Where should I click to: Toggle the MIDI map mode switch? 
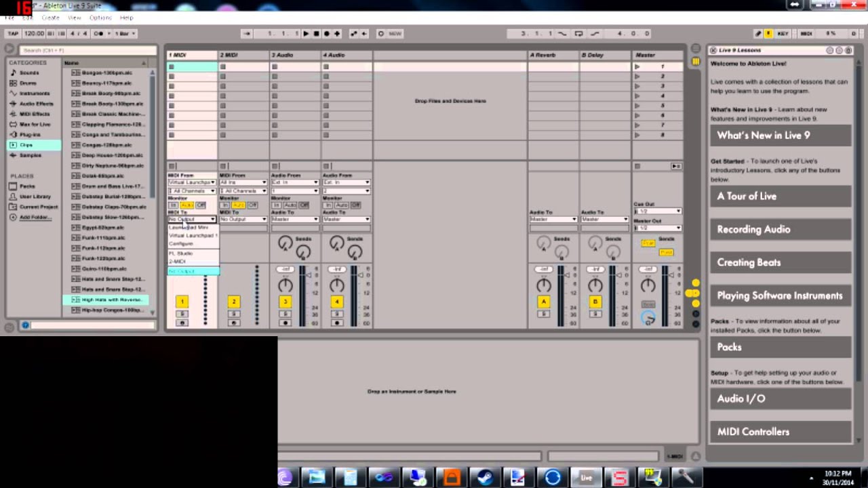(x=806, y=33)
